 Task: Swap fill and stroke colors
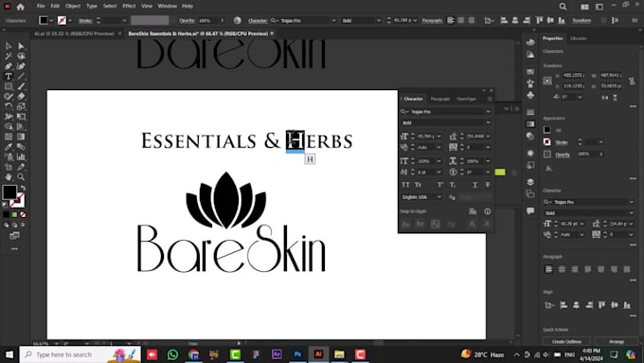(x=23, y=189)
